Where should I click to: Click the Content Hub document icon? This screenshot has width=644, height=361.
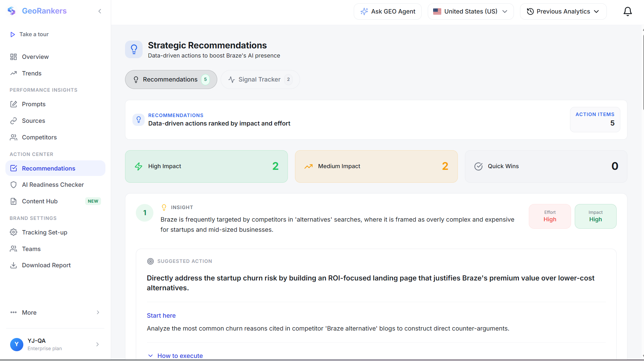14,201
